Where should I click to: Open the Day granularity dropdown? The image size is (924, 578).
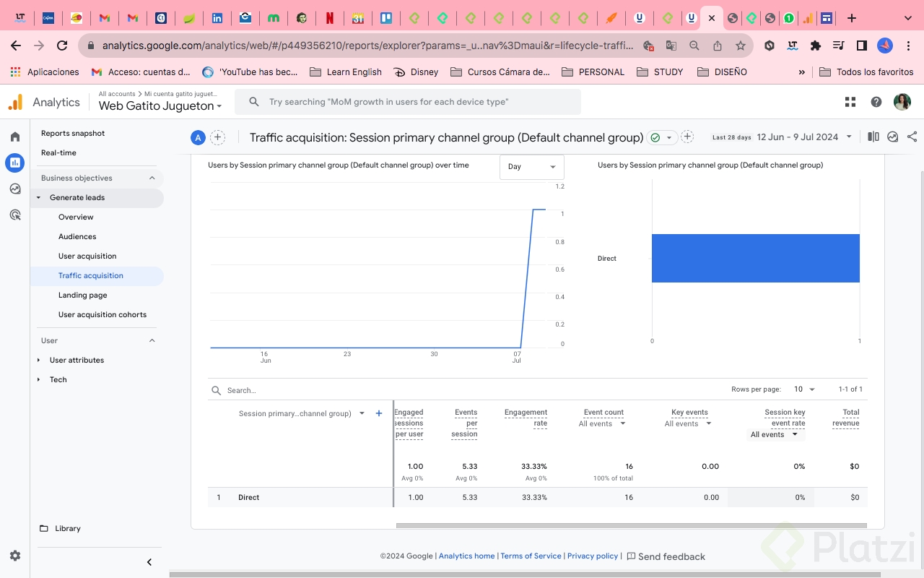click(x=531, y=167)
